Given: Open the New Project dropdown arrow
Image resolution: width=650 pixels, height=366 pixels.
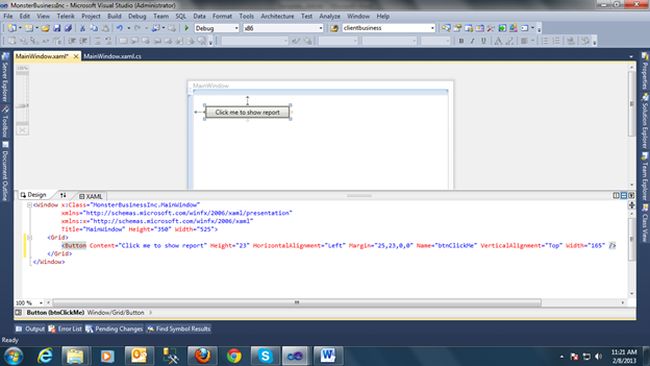Looking at the screenshot, I should click(x=19, y=28).
